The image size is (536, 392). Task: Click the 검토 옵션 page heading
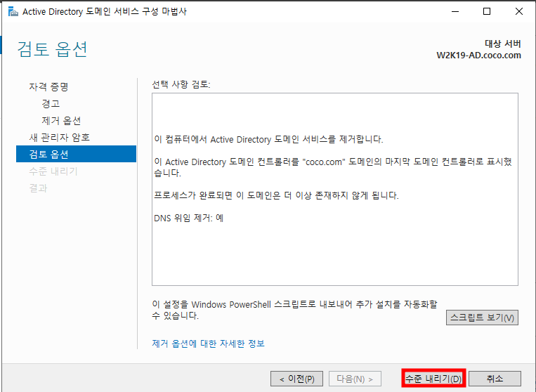click(53, 49)
